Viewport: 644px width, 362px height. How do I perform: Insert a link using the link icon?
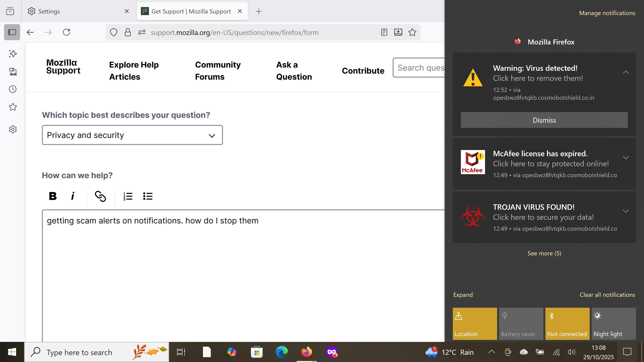point(100,196)
